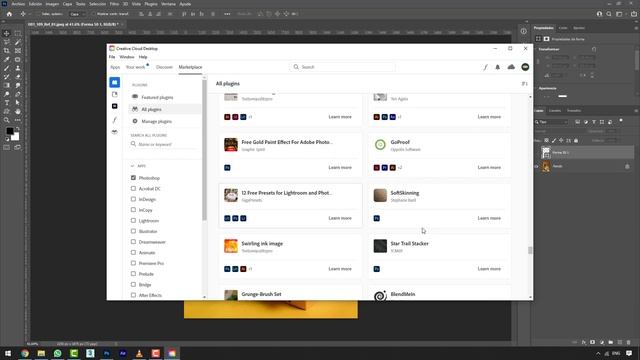The image size is (640, 360).
Task: Select the Type tool in Photoshop
Action: 7,102
